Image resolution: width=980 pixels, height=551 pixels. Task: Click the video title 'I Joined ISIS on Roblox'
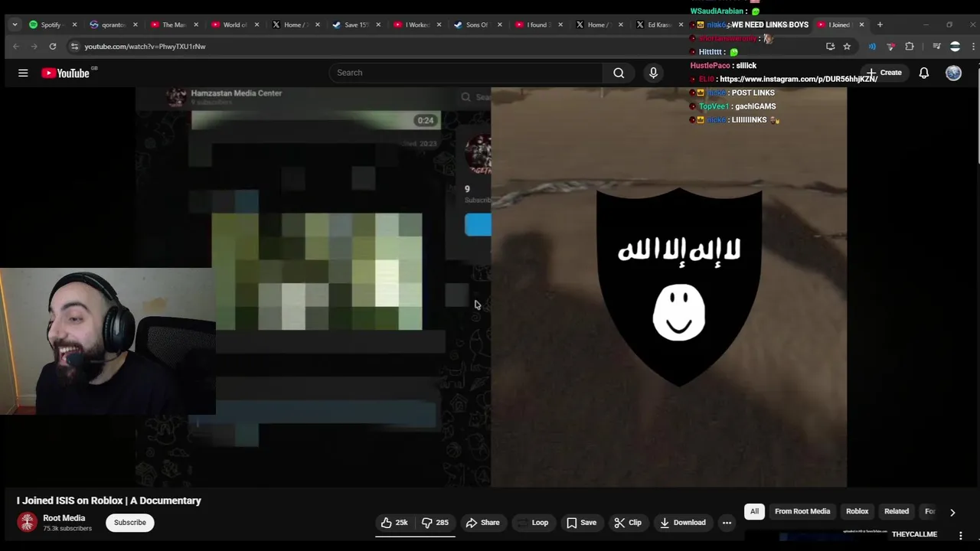point(109,500)
